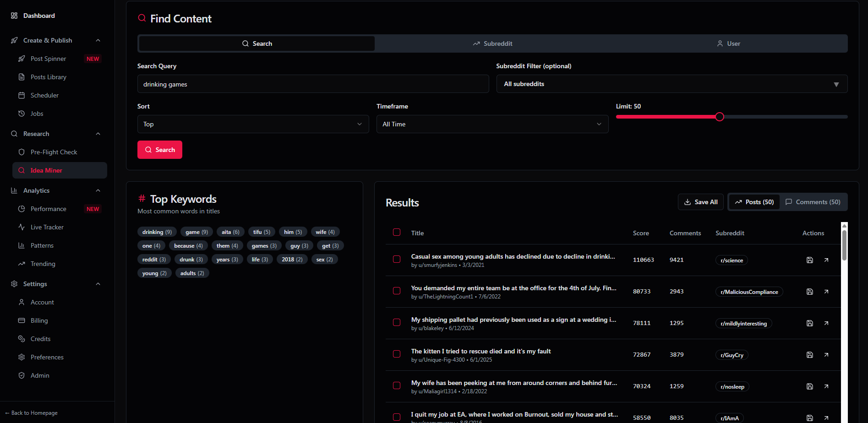This screenshot has width=868, height=423.
Task: Click the Dashboard grid icon
Action: (x=14, y=16)
